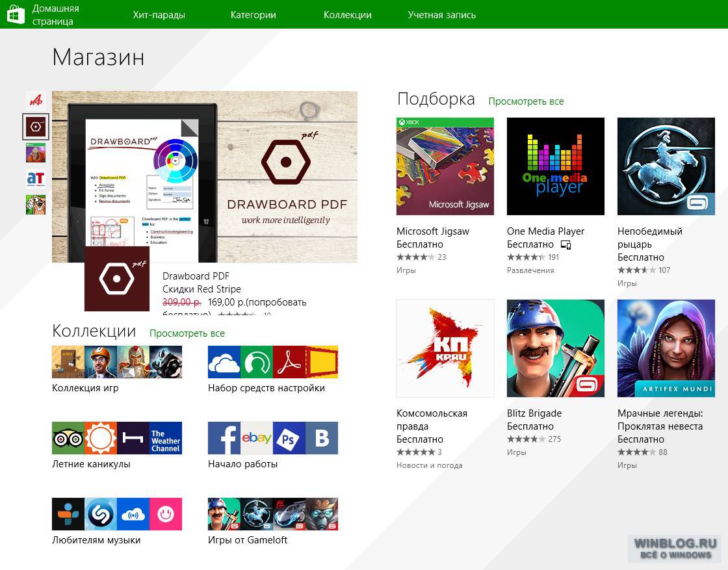Click the Microsoft Jigsaw title
Viewport: 728px width, 570px height.
tap(433, 231)
